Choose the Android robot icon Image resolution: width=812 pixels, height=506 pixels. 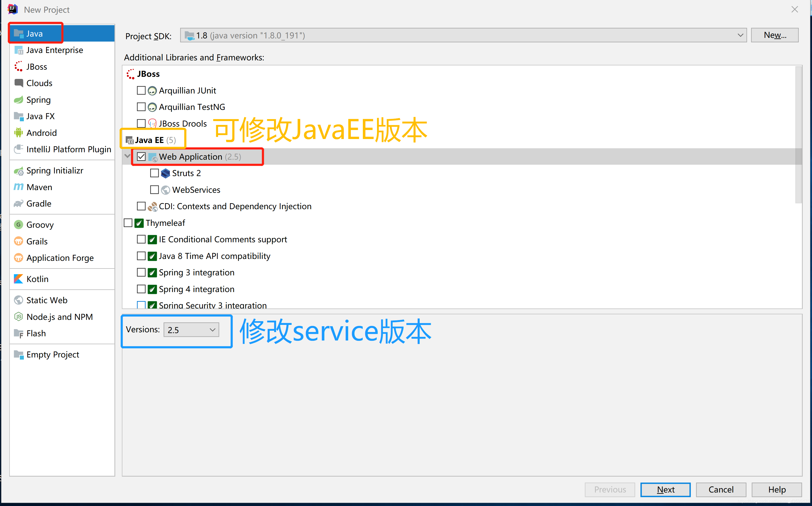coord(19,133)
